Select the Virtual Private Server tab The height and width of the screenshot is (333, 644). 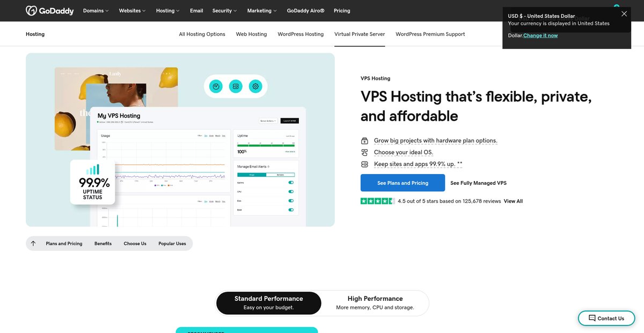(360, 34)
